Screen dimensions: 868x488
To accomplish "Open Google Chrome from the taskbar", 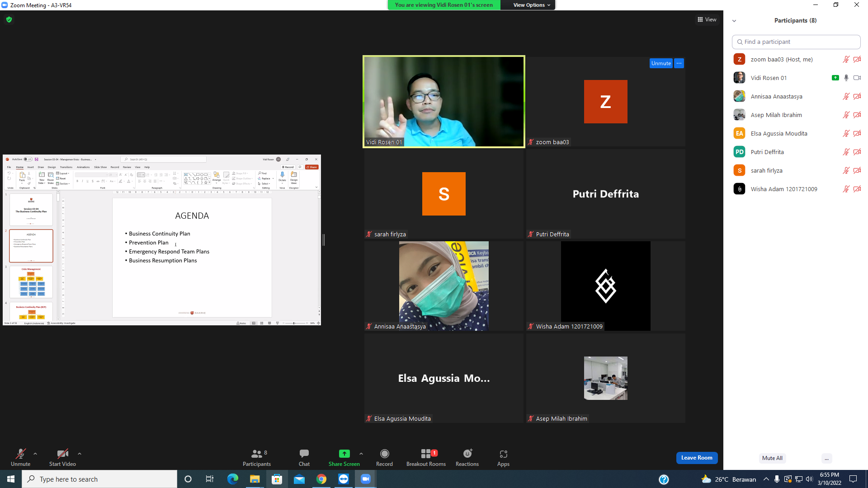I will click(321, 479).
